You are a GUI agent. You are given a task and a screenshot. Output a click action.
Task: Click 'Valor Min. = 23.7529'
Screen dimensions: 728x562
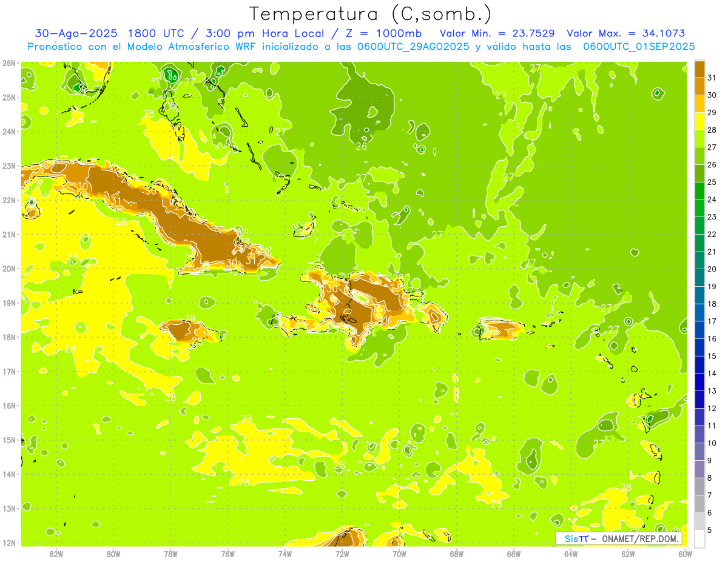tap(498, 33)
